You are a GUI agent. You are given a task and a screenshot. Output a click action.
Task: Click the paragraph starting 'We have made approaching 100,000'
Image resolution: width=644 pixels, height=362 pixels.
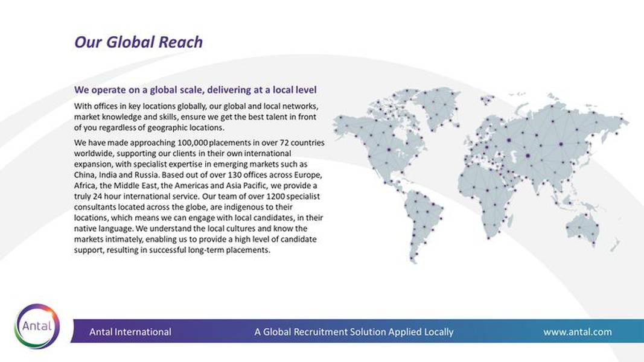coord(199,196)
